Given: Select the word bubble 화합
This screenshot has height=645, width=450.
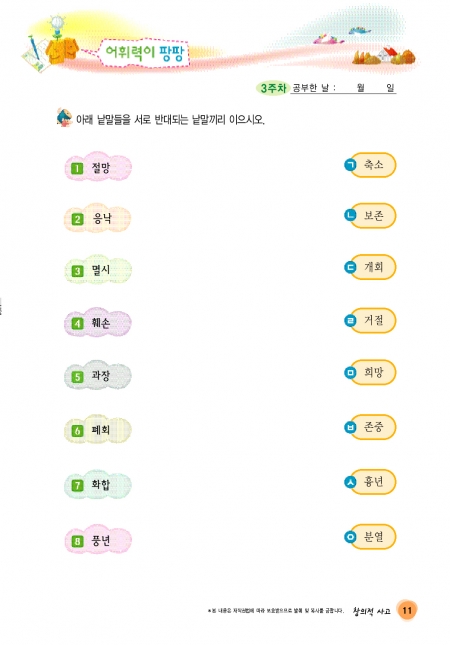Looking at the screenshot, I should pyautogui.click(x=98, y=485).
